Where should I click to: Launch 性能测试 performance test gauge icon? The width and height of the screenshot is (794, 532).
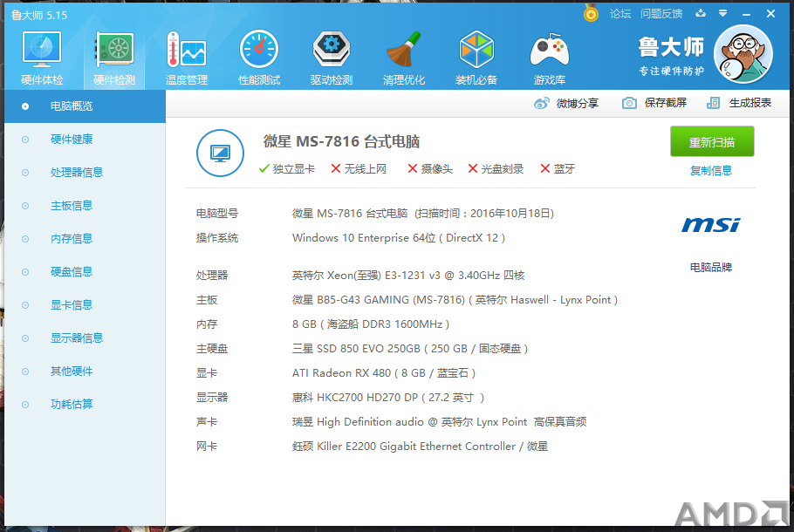259,58
